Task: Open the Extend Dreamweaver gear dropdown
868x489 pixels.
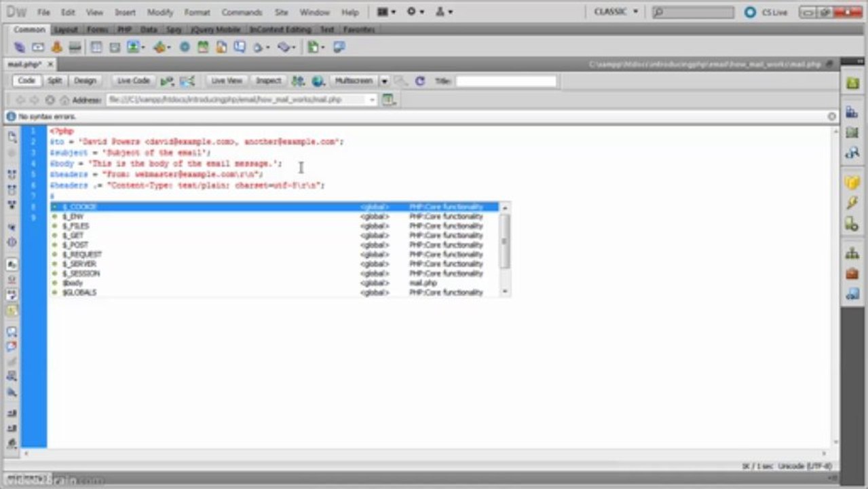Action: point(415,12)
